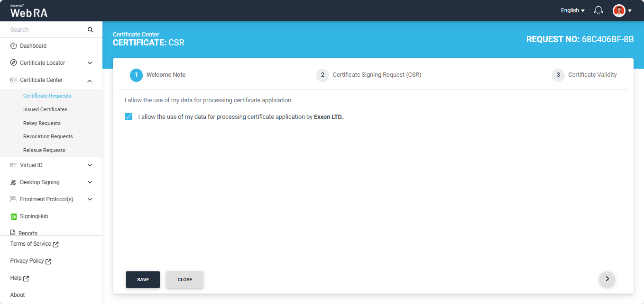Go to next step with arrow button
644x304 pixels.
click(x=607, y=279)
